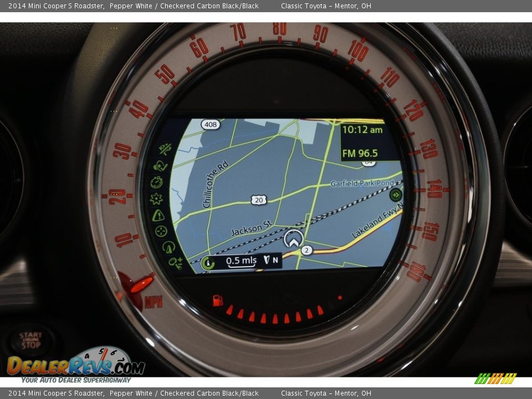Tap the green arrow icon at map edge

point(396,195)
